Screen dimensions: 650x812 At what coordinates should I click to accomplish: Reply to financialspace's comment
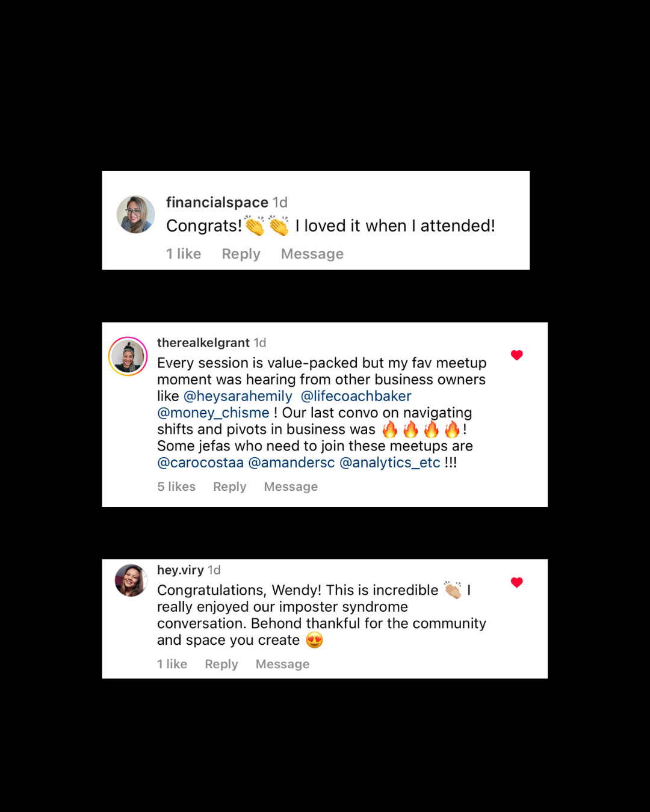tap(241, 254)
